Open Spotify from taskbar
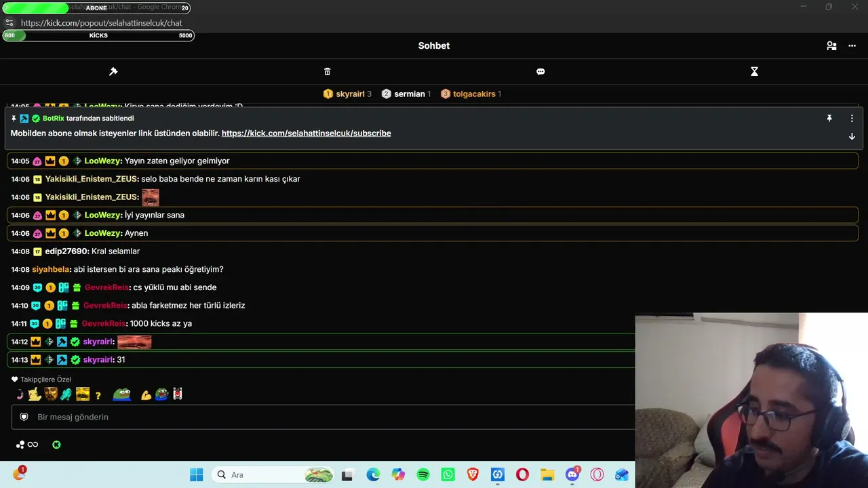Viewport: 868px width, 488px height. pos(423,474)
